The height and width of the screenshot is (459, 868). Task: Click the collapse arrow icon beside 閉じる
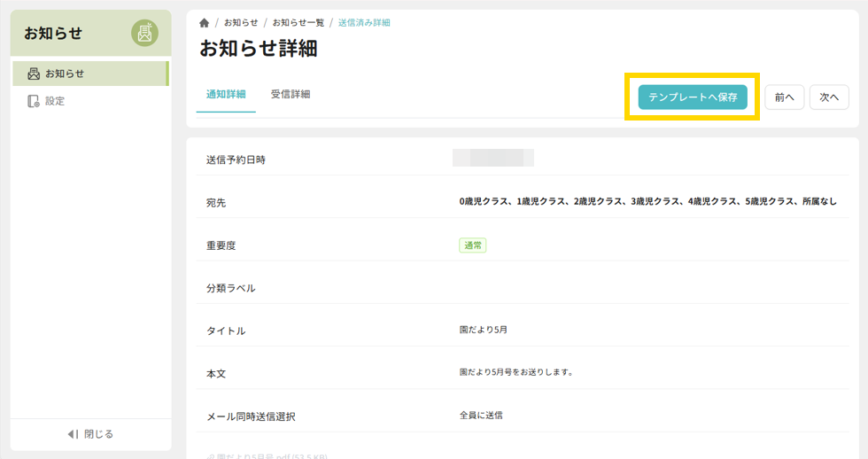73,434
